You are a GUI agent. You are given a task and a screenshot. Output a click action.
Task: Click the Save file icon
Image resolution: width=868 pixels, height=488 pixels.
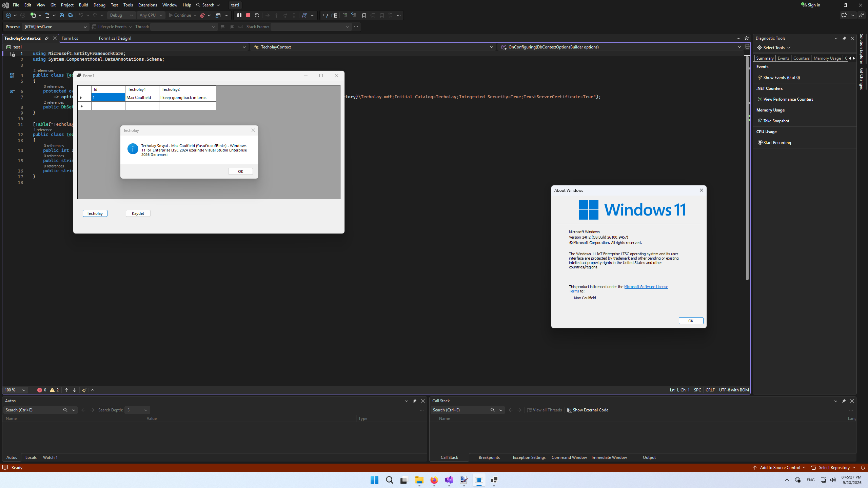point(62,15)
